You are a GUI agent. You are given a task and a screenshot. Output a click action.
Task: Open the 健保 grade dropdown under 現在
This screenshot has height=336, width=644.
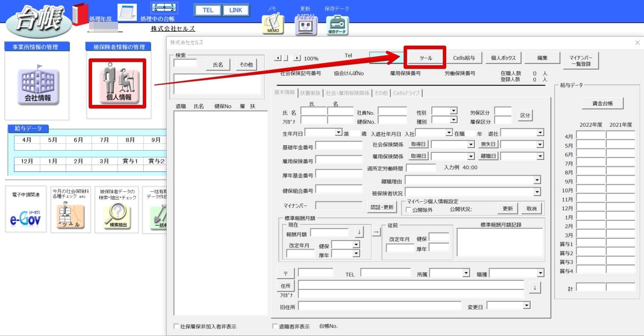pyautogui.click(x=356, y=244)
